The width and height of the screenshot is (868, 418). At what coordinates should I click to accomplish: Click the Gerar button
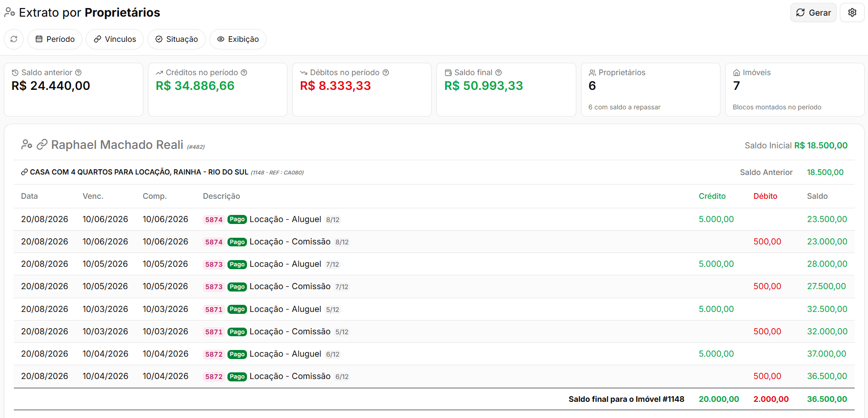click(x=813, y=12)
